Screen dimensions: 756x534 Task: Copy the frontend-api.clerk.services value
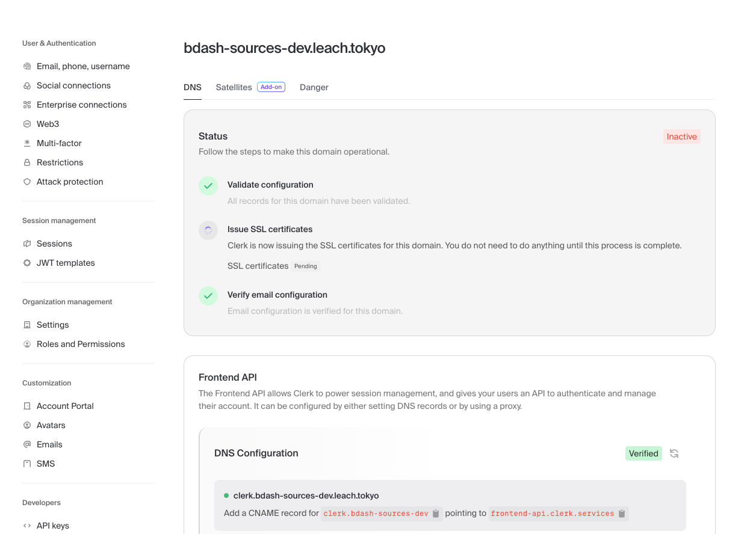click(622, 514)
